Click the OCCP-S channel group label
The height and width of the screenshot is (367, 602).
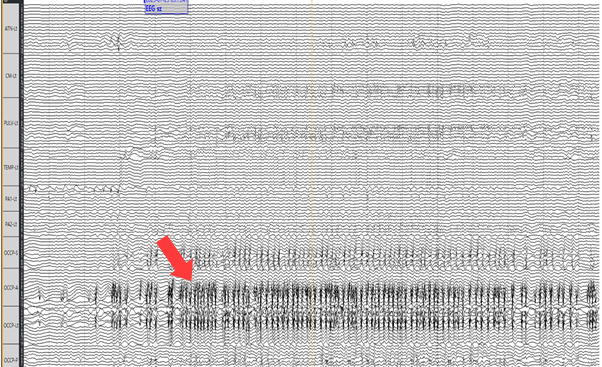(x=11, y=253)
